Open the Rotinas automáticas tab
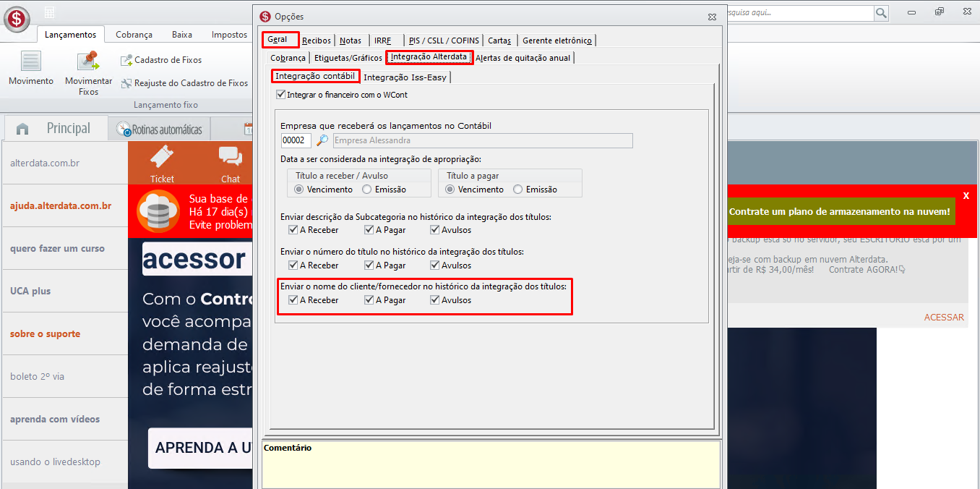Viewport: 980px width, 489px height. 160,129
